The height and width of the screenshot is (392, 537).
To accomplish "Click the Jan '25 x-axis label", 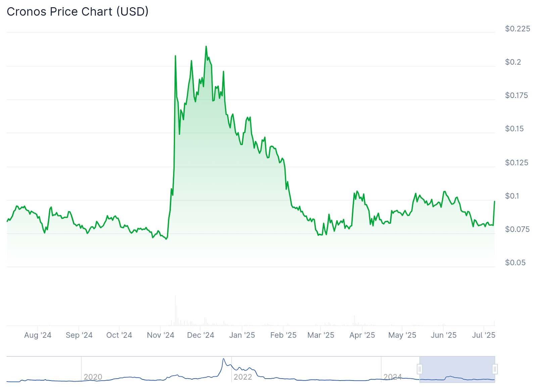I will pos(242,335).
